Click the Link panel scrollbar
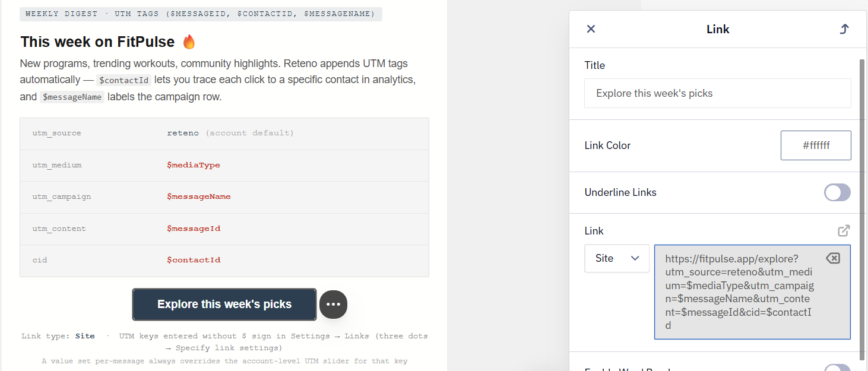The width and height of the screenshot is (868, 371). pos(862,209)
